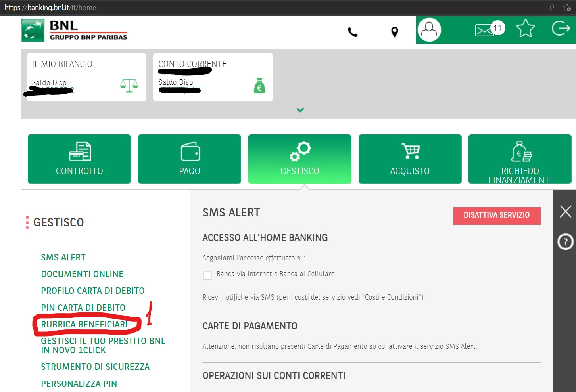The height and width of the screenshot is (392, 576).
Task: Select the CONTO CORRENTE account card
Action: click(x=213, y=77)
